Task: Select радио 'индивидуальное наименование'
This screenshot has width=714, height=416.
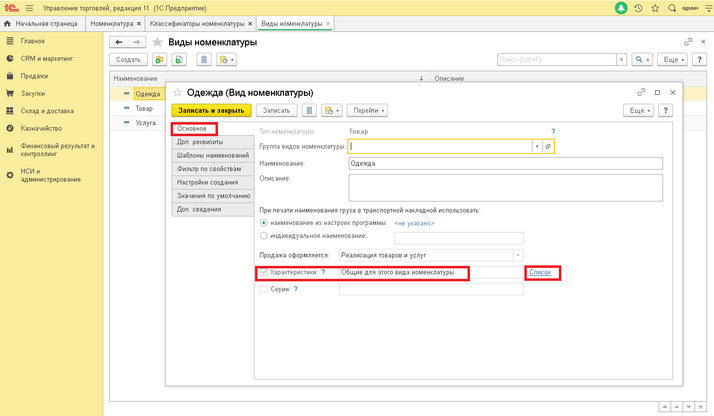Action: (x=264, y=236)
